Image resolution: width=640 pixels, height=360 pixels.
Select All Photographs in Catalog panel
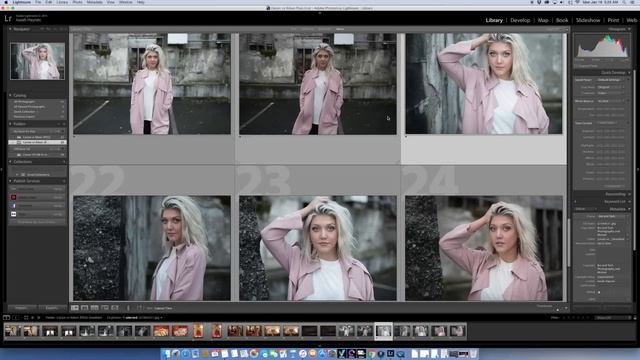click(37, 102)
